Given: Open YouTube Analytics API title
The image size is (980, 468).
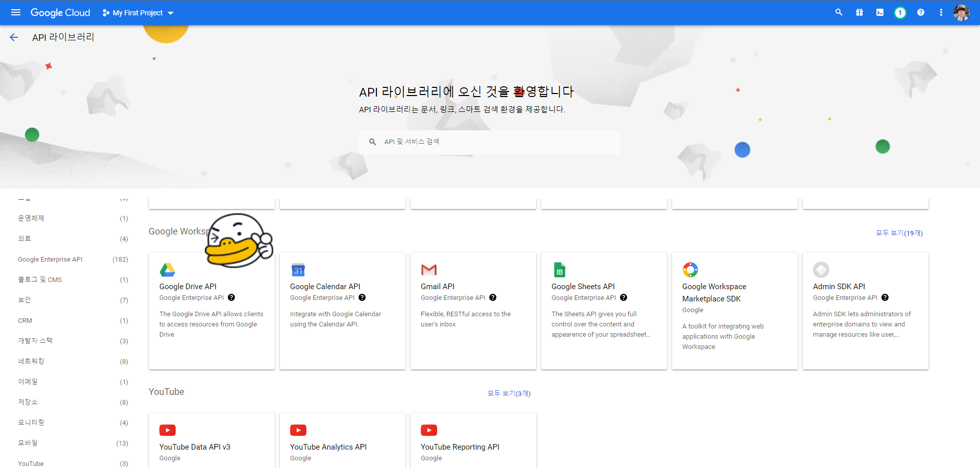Looking at the screenshot, I should 328,447.
